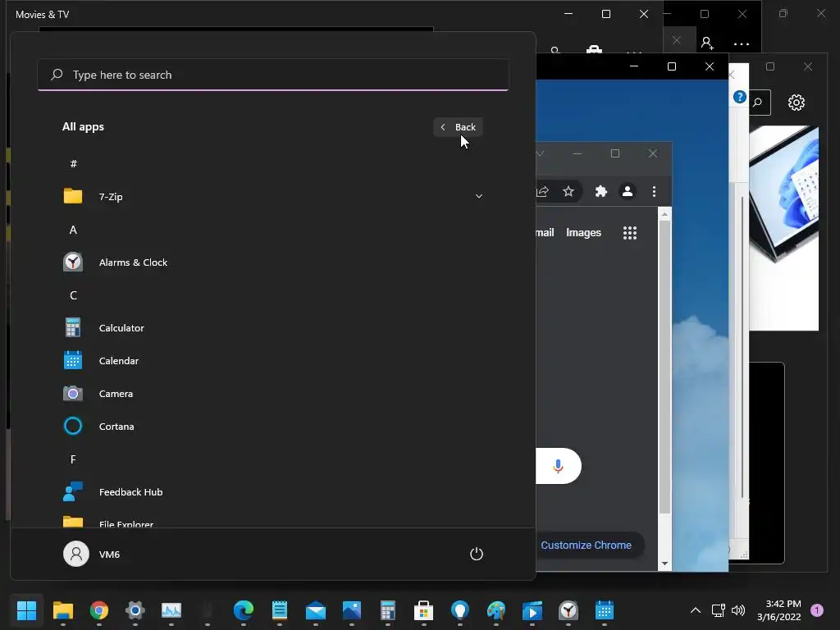
Task: Open Cortana from the app list
Action: (x=273, y=427)
